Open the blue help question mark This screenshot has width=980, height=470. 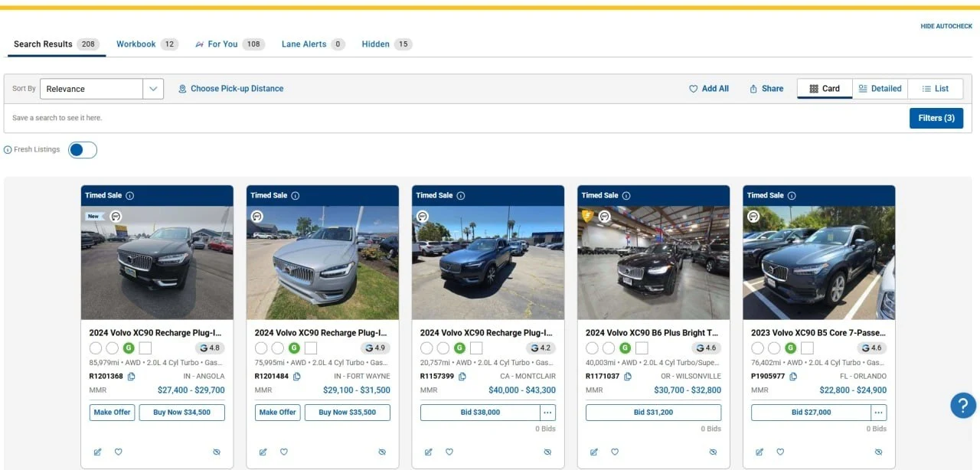(963, 405)
